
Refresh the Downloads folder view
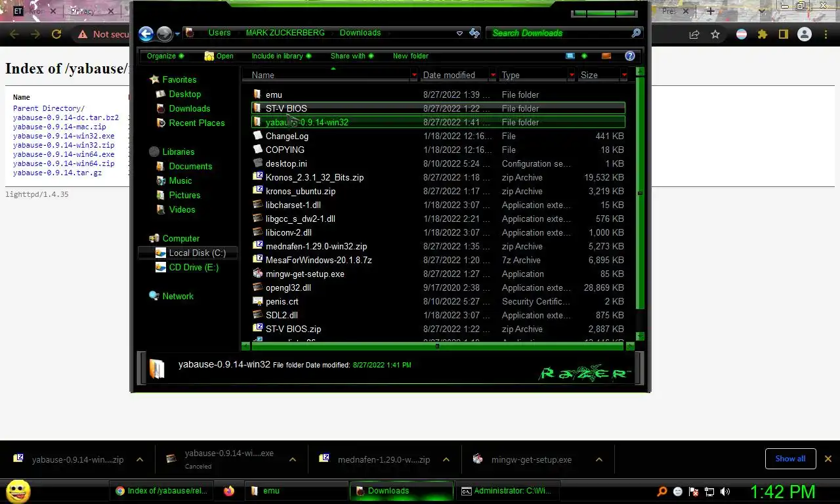click(474, 33)
